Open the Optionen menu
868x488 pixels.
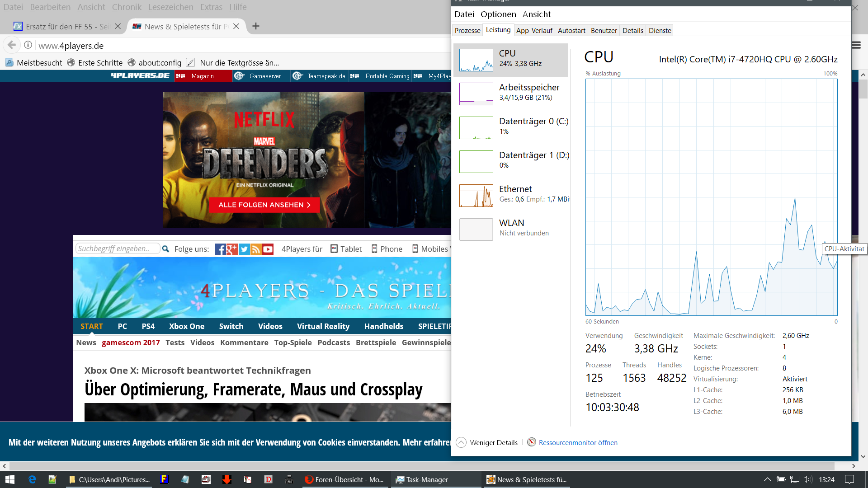click(x=498, y=14)
